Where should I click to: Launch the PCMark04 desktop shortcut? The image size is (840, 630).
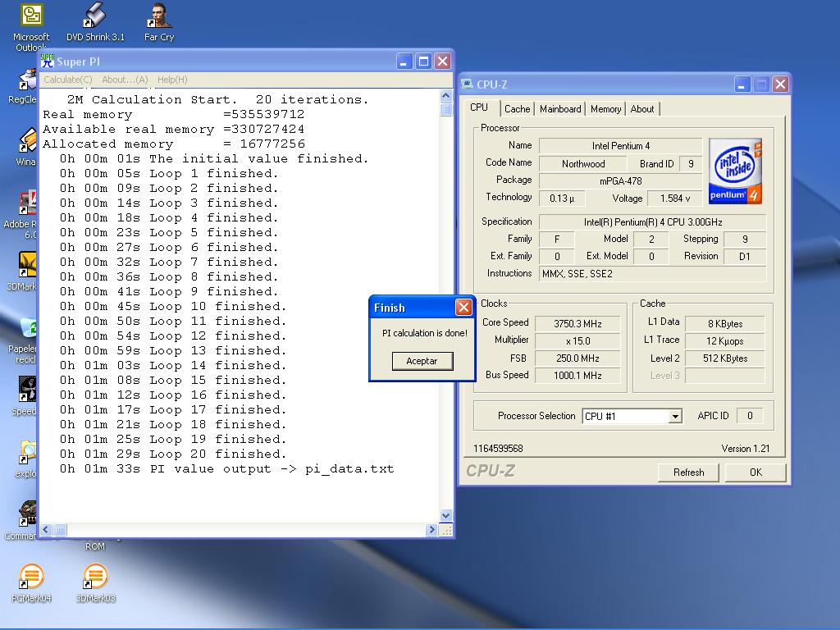pos(31,577)
